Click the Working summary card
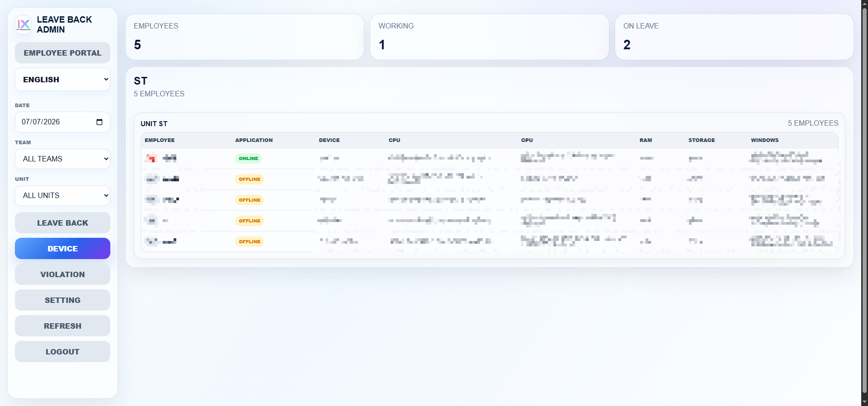This screenshot has width=868, height=406. (490, 37)
